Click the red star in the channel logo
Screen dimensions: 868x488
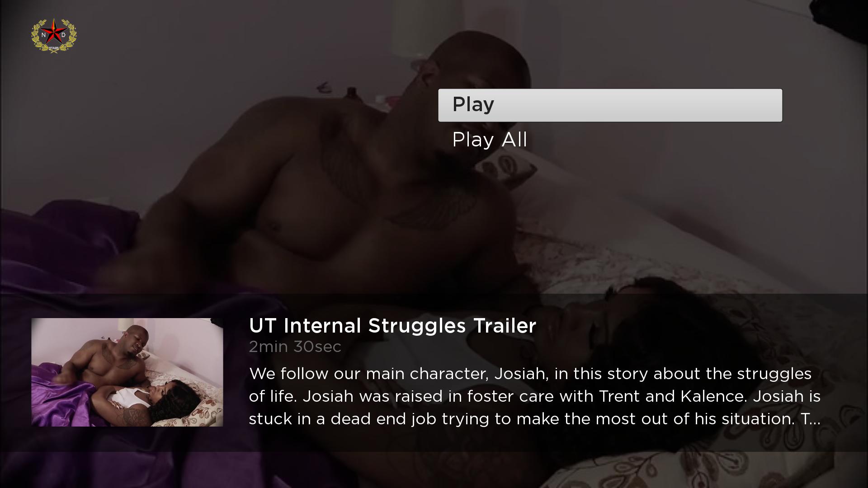click(x=54, y=32)
